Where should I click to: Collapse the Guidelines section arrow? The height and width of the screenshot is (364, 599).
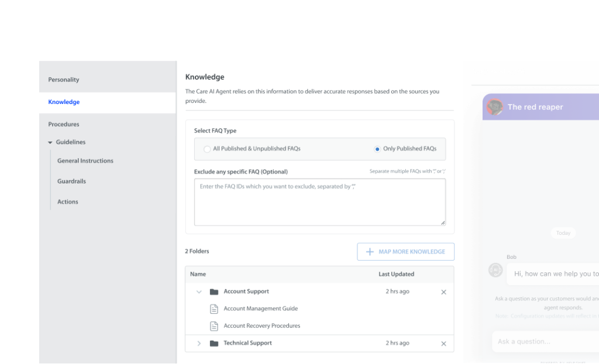click(50, 143)
